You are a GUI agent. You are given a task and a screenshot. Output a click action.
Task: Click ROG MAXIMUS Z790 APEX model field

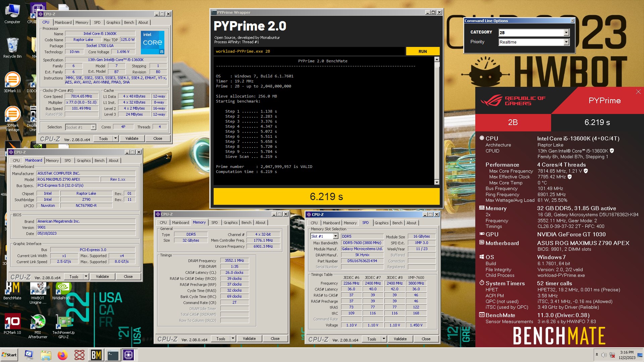click(x=68, y=179)
